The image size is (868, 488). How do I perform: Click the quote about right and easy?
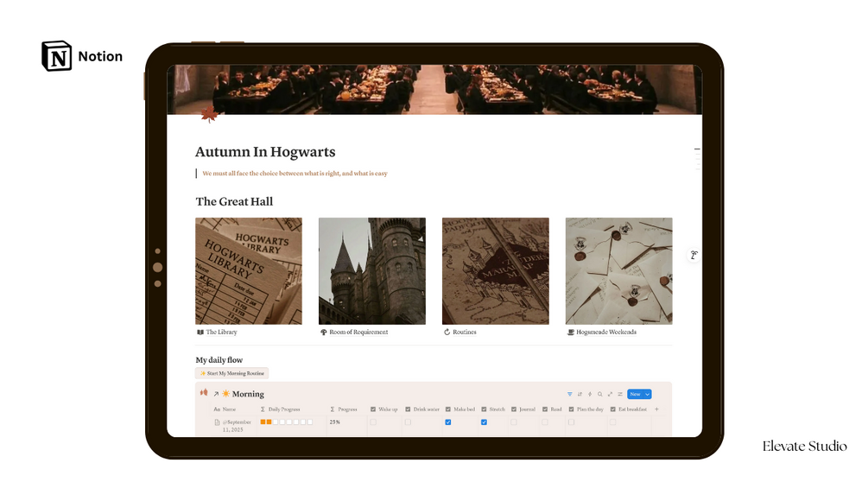pos(295,174)
